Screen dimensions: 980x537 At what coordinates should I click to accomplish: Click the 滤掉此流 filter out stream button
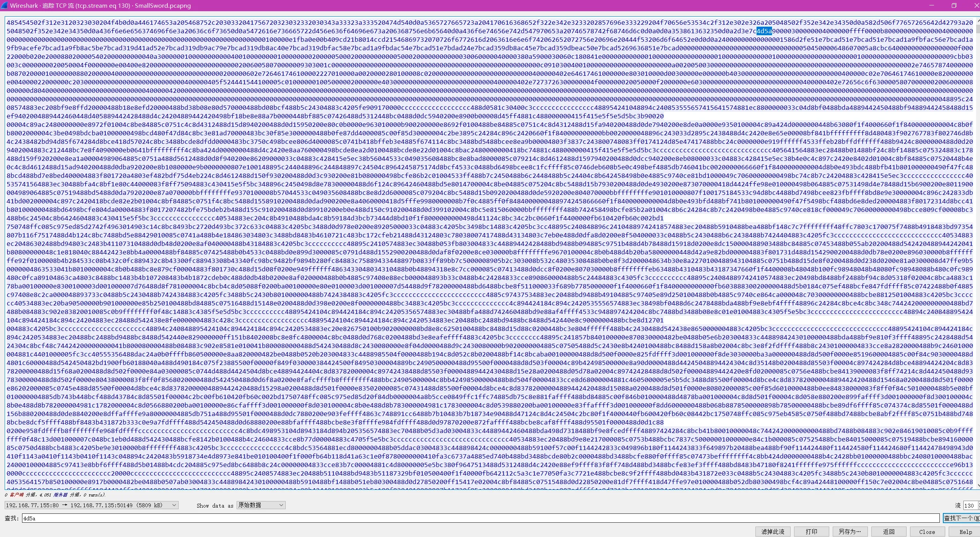coord(772,532)
